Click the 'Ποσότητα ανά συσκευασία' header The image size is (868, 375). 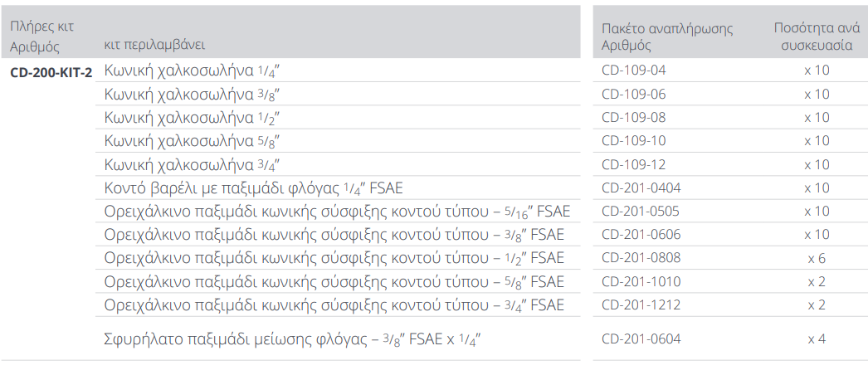pos(817,37)
